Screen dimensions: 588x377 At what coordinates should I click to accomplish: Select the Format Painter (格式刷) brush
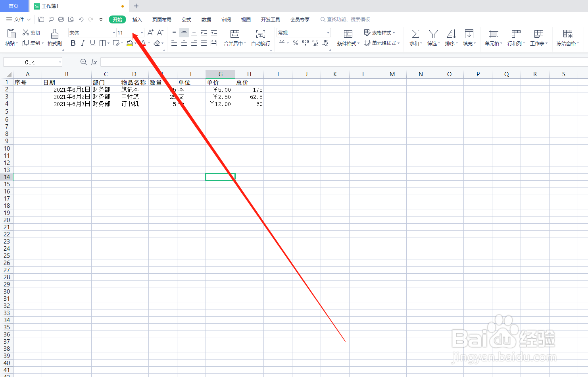tap(55, 37)
